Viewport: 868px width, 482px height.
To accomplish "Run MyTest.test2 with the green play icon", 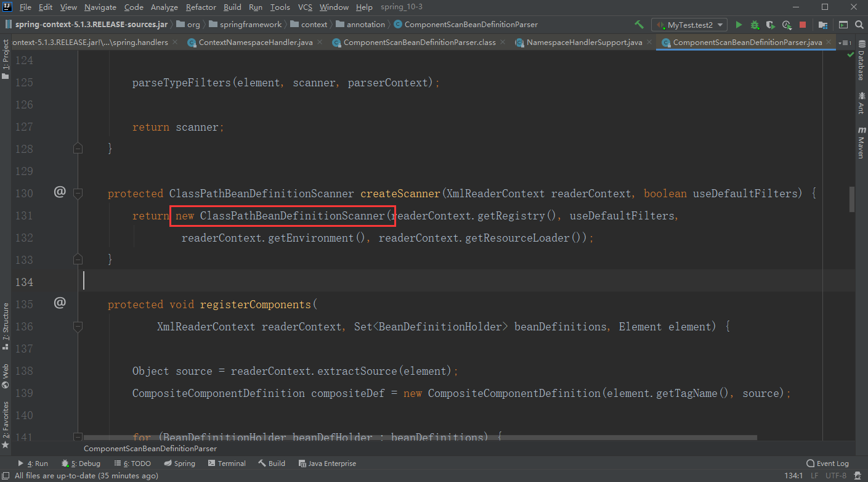I will click(739, 25).
